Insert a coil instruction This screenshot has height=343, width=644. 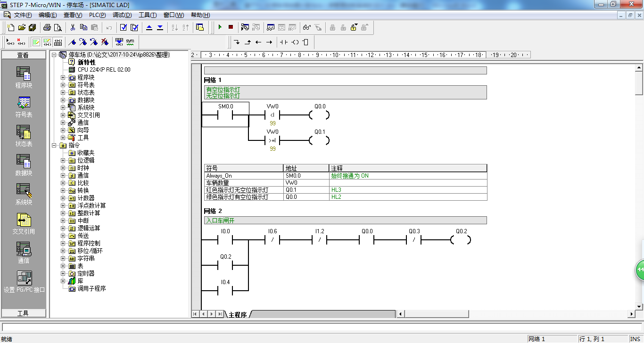[x=295, y=42]
